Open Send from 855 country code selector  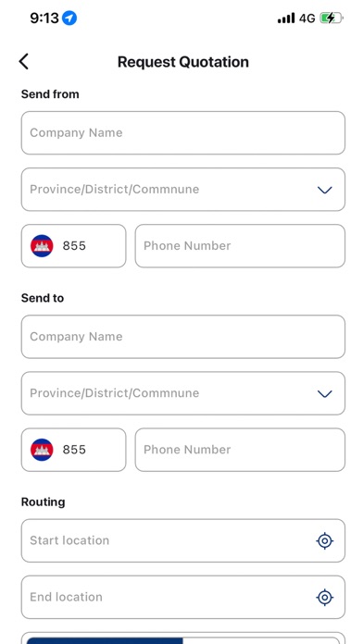[73, 246]
